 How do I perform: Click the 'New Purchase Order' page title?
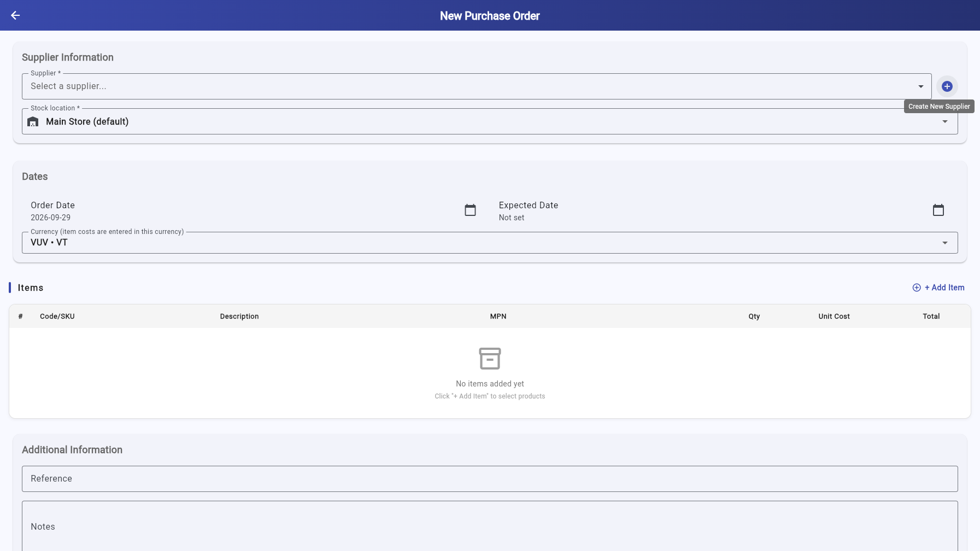point(490,16)
